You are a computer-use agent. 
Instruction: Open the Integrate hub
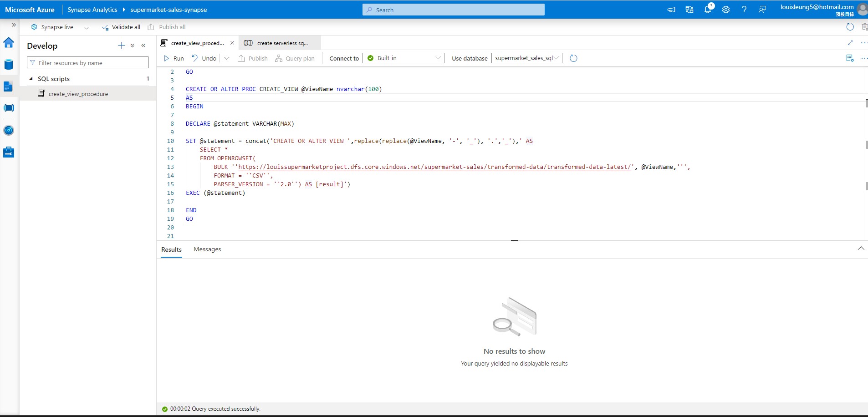click(x=8, y=108)
